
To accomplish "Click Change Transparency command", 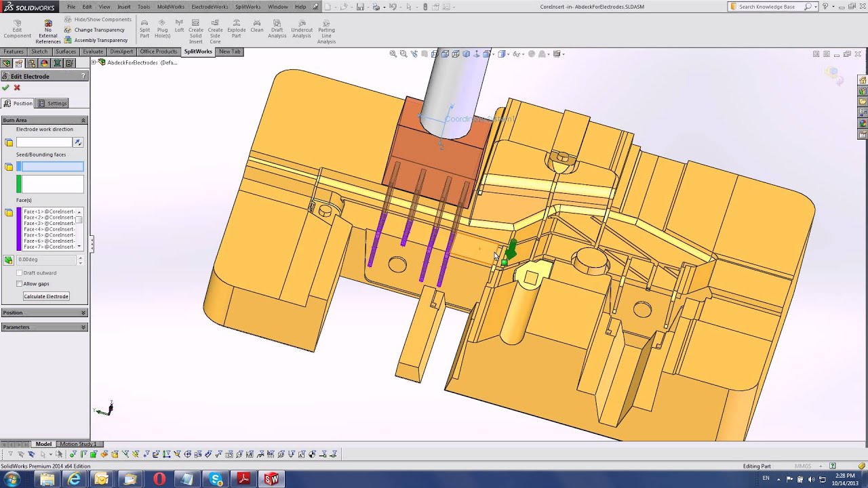I will (x=94, y=30).
